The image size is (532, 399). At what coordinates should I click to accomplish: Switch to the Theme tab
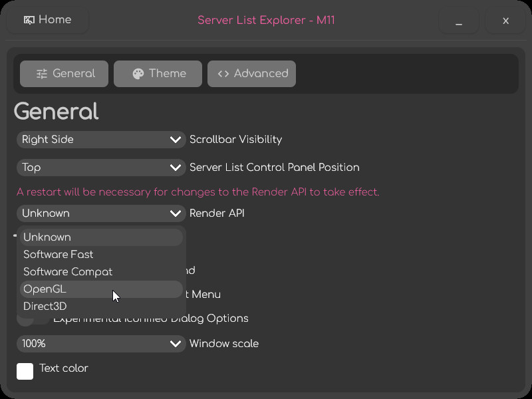click(158, 74)
